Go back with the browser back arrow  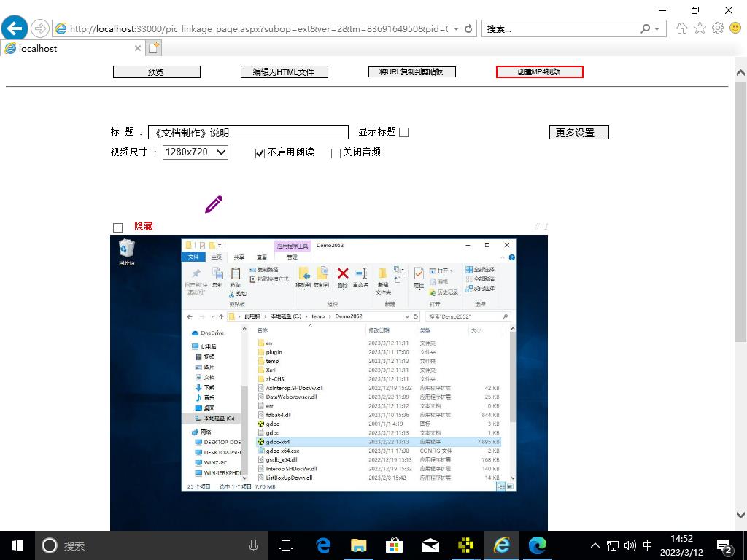pyautogui.click(x=15, y=28)
